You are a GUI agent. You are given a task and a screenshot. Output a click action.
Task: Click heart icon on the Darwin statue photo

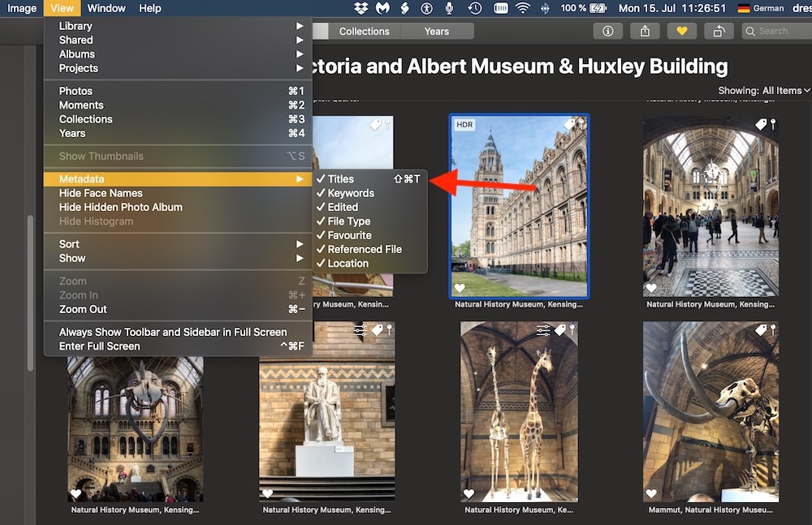(x=267, y=493)
